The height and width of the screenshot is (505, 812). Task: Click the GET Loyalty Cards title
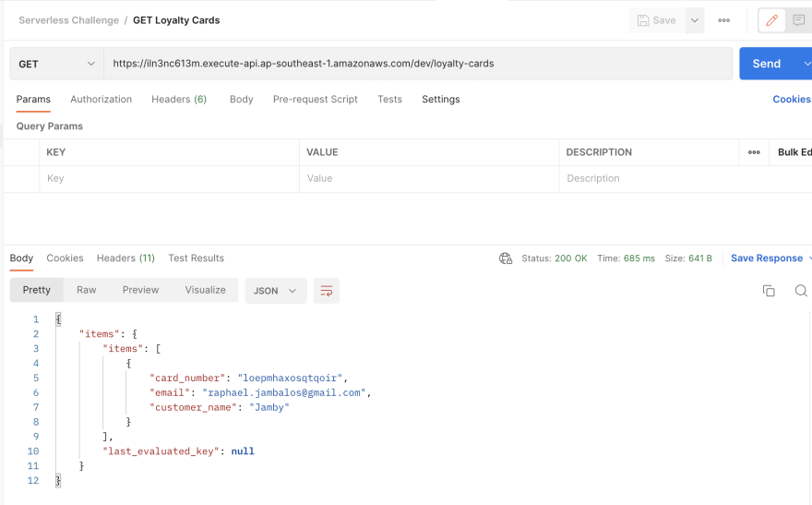(176, 20)
